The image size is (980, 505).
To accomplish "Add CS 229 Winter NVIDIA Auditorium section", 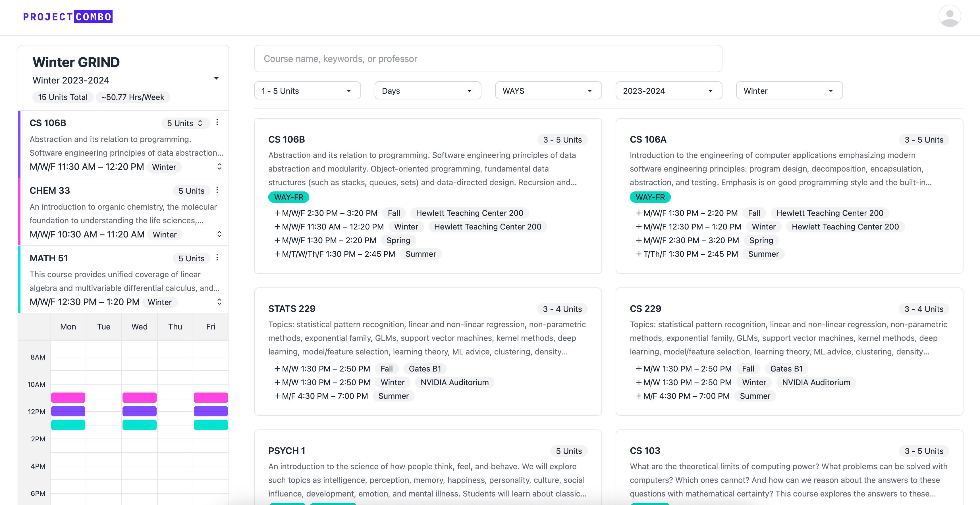I will click(639, 383).
